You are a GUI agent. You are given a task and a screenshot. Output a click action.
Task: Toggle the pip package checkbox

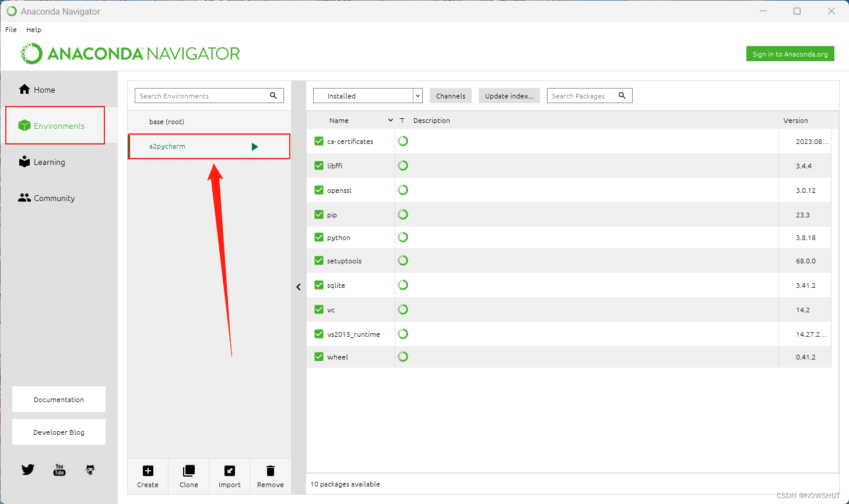pos(319,214)
